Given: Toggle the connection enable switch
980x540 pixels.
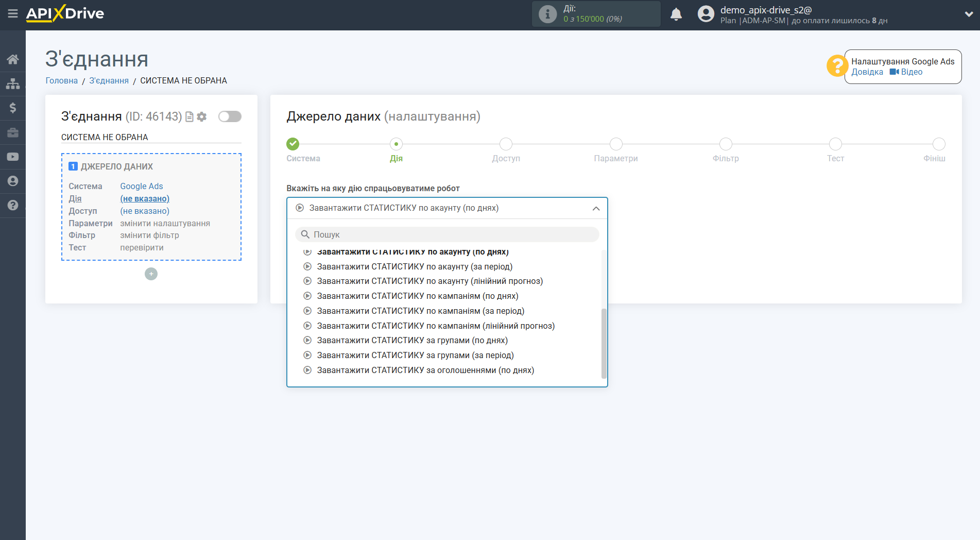Looking at the screenshot, I should point(230,116).
